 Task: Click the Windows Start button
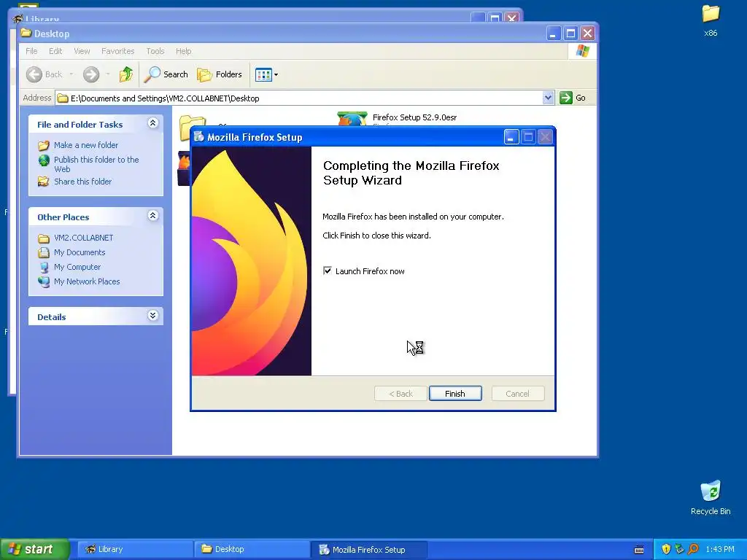click(35, 549)
